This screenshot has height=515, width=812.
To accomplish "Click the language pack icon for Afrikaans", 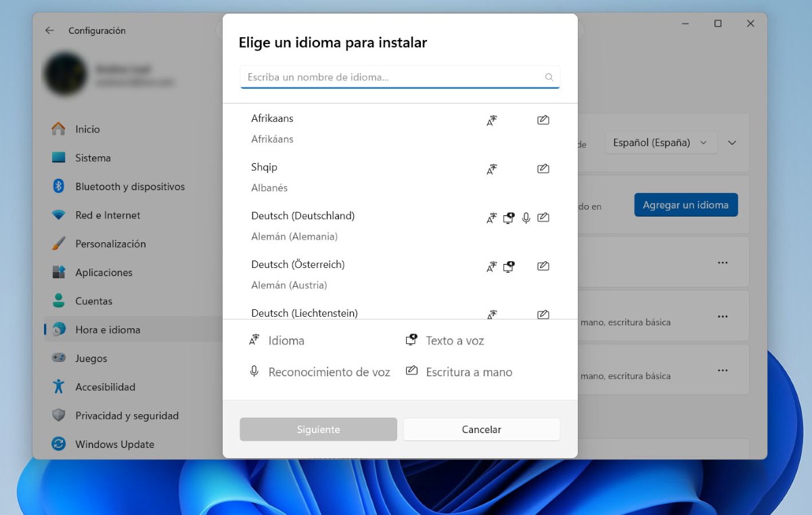I will pyautogui.click(x=492, y=120).
